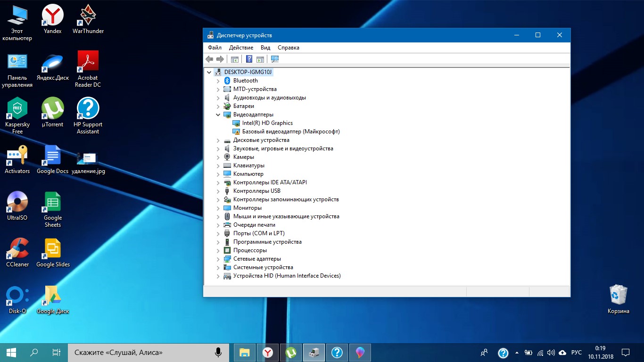This screenshot has height=362, width=644.
Task: Open the Yandex browser desktop shortcut
Action: (53, 19)
